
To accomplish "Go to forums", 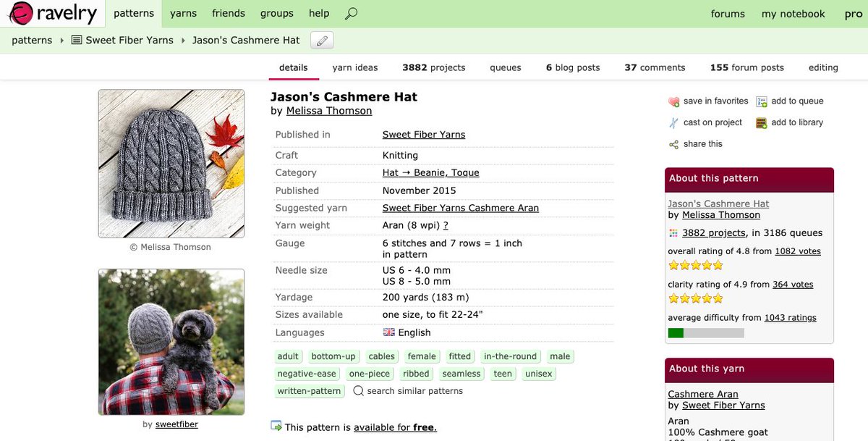I will tap(728, 14).
